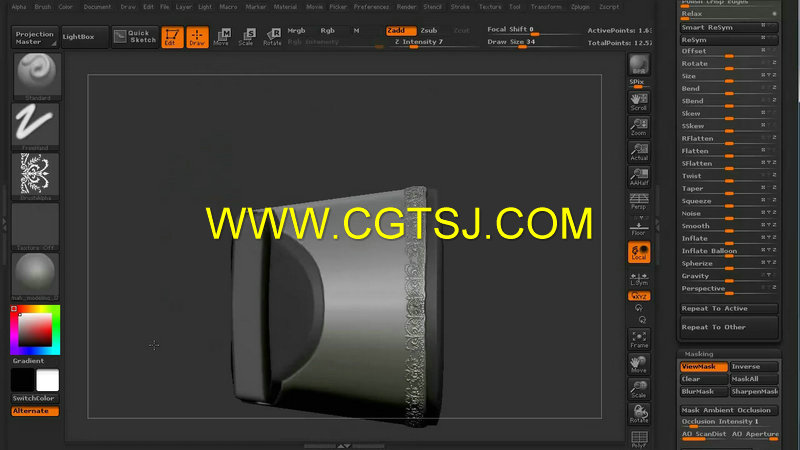Select the Scale transform tool in top shelf
Viewport: 800px width, 450px height.
[x=247, y=37]
